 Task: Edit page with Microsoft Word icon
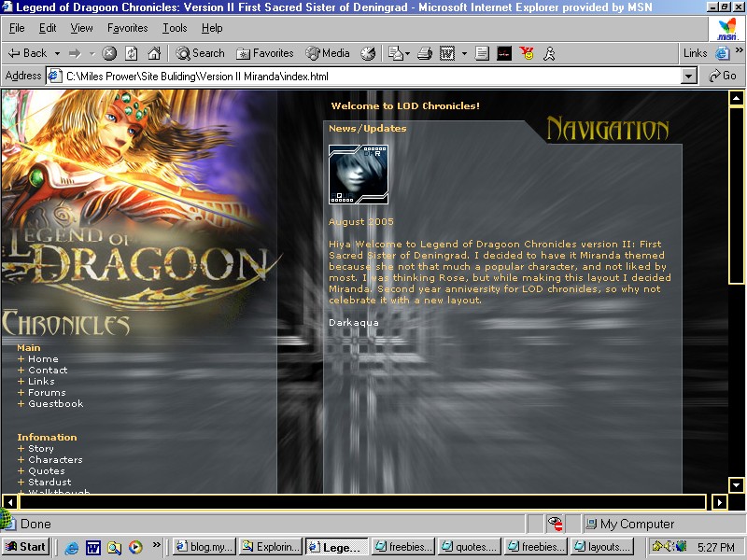click(447, 53)
